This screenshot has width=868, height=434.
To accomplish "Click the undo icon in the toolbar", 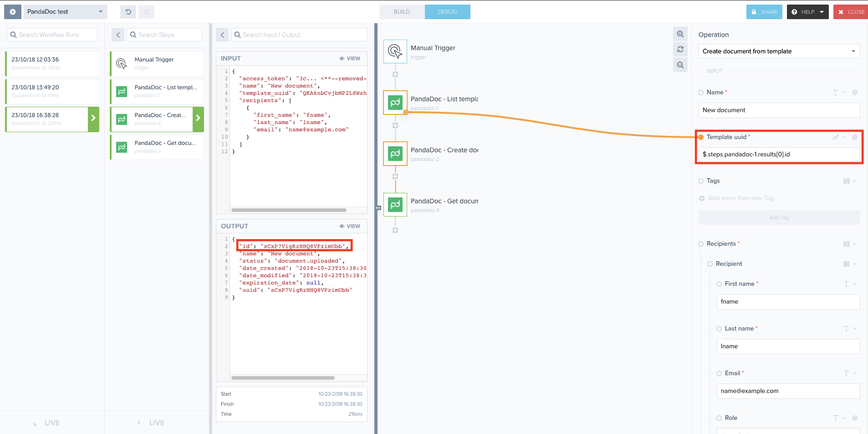I will pyautogui.click(x=128, y=11).
